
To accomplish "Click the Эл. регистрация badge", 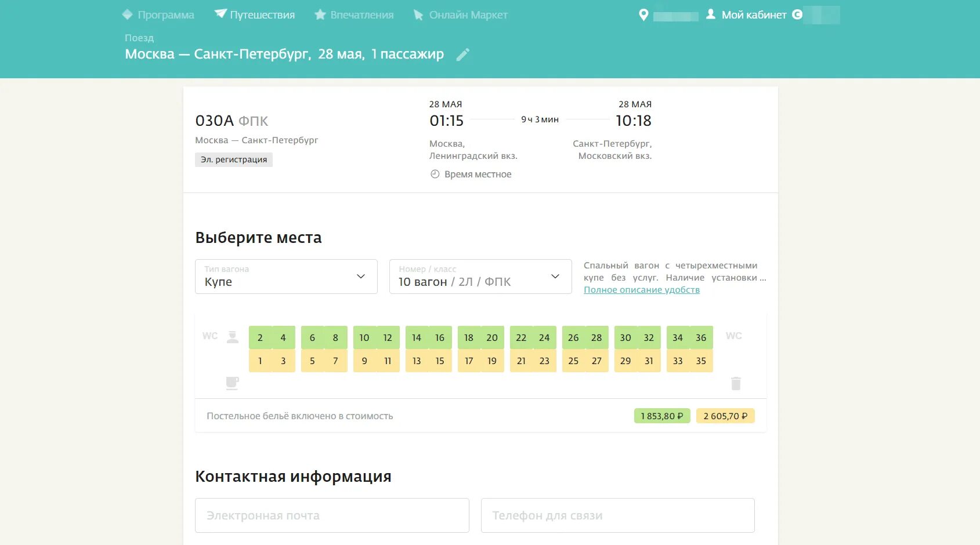I will coord(234,159).
